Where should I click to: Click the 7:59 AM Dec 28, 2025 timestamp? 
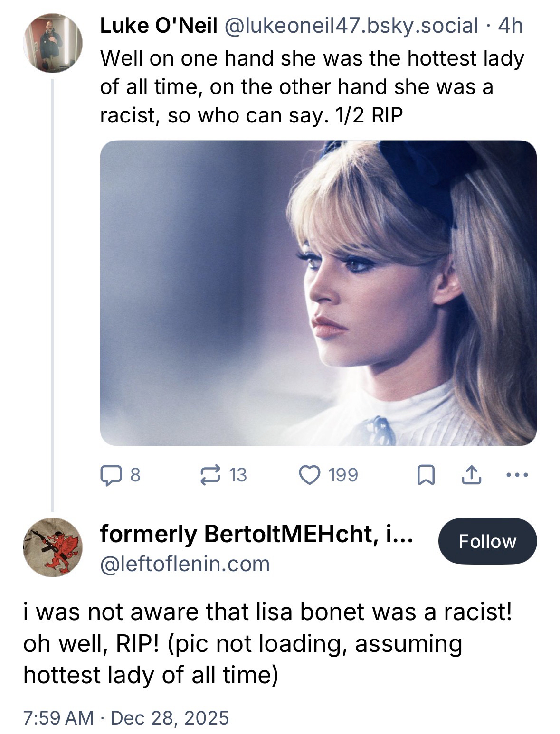(x=126, y=717)
